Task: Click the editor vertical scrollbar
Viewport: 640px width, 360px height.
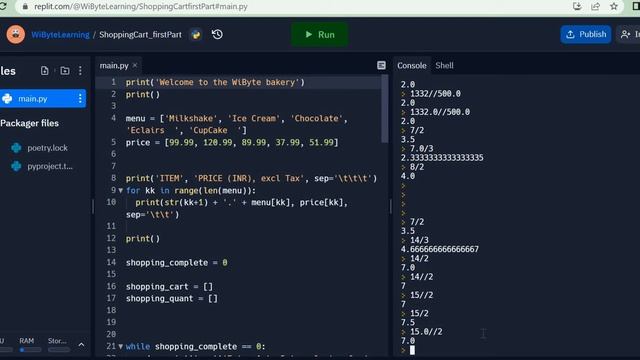Action: point(384,109)
